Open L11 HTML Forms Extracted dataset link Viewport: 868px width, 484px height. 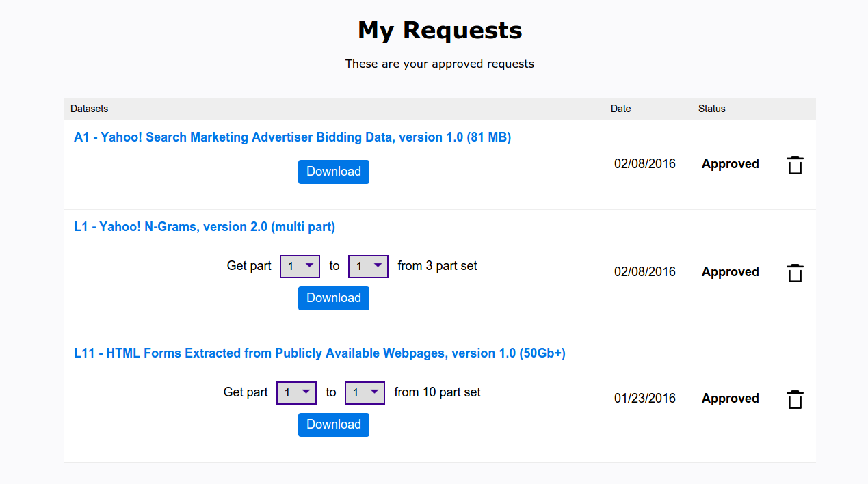[319, 353]
